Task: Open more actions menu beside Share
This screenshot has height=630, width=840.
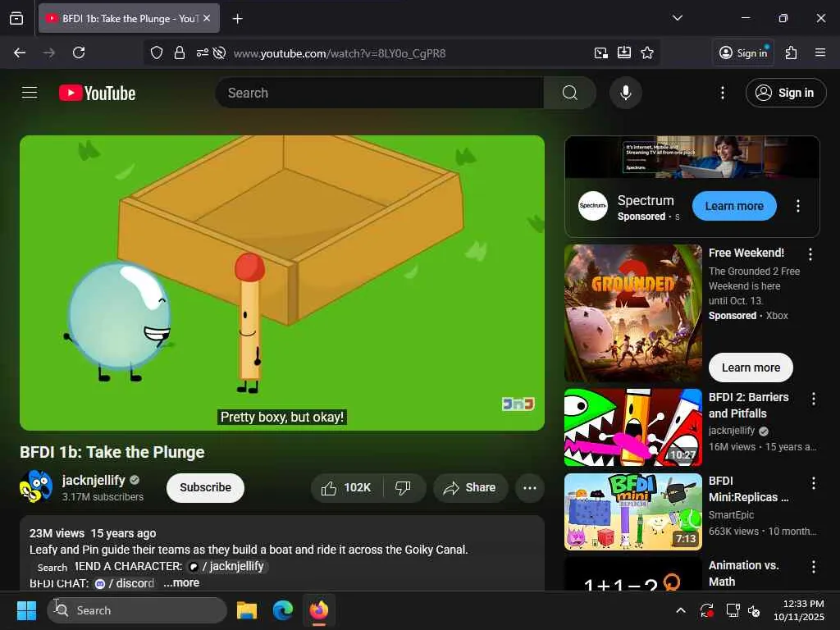Action: (x=529, y=488)
